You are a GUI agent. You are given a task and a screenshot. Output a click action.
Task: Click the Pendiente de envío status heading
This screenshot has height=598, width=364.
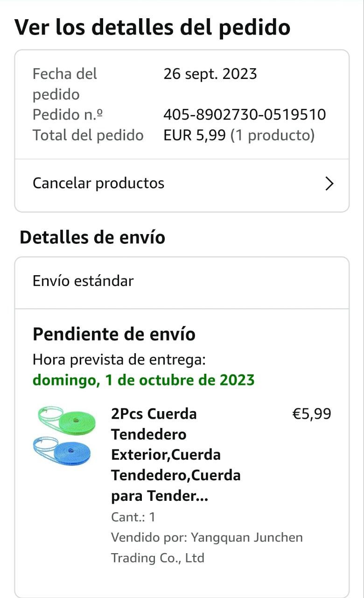(114, 334)
